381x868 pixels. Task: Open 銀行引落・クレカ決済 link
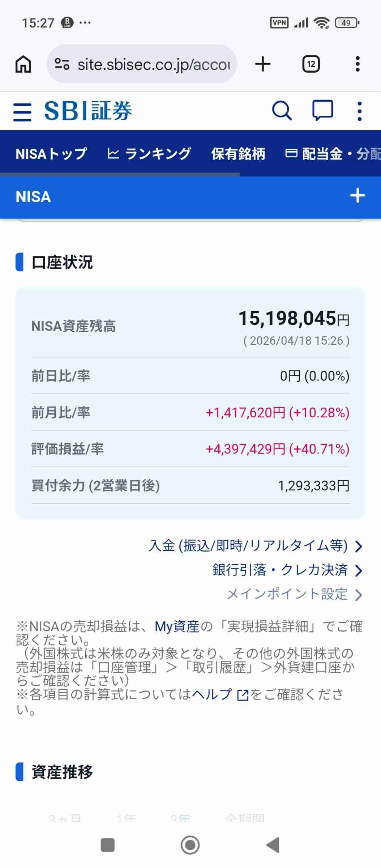click(287, 570)
